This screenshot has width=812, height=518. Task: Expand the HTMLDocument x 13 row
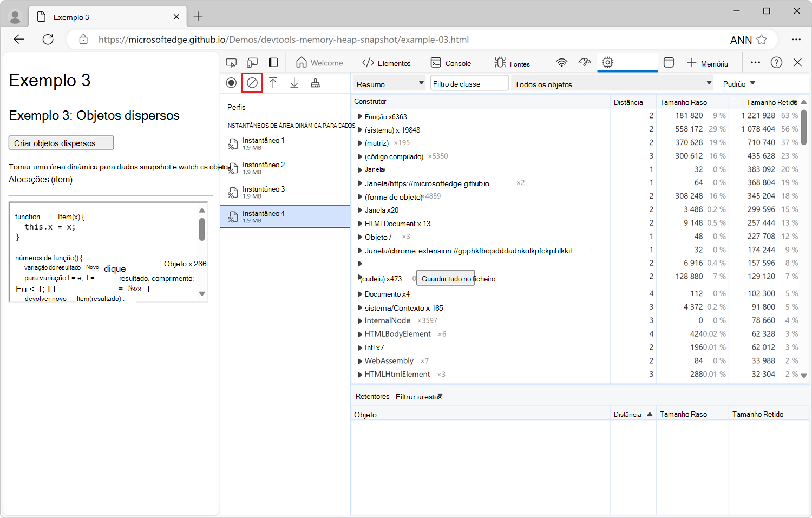point(360,224)
